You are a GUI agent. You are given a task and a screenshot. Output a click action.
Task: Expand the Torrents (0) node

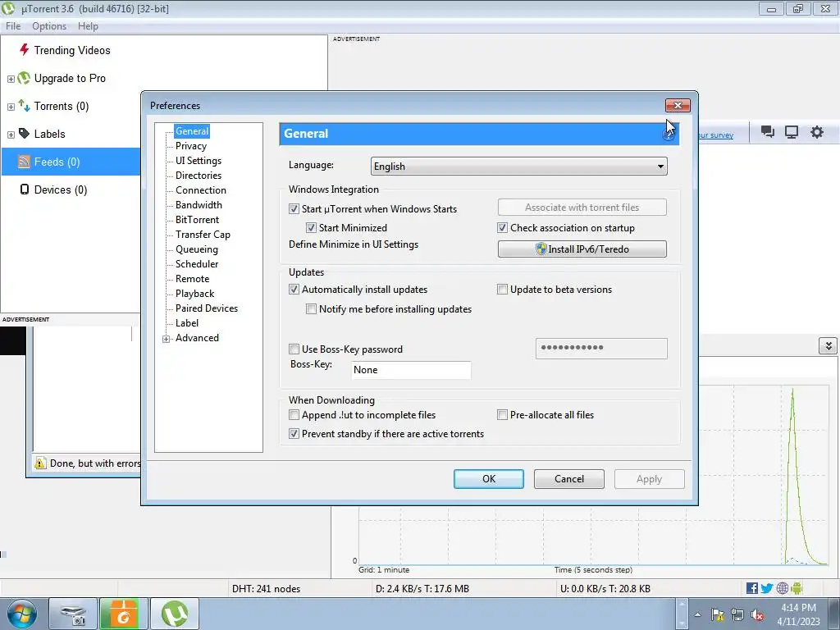[x=11, y=107]
